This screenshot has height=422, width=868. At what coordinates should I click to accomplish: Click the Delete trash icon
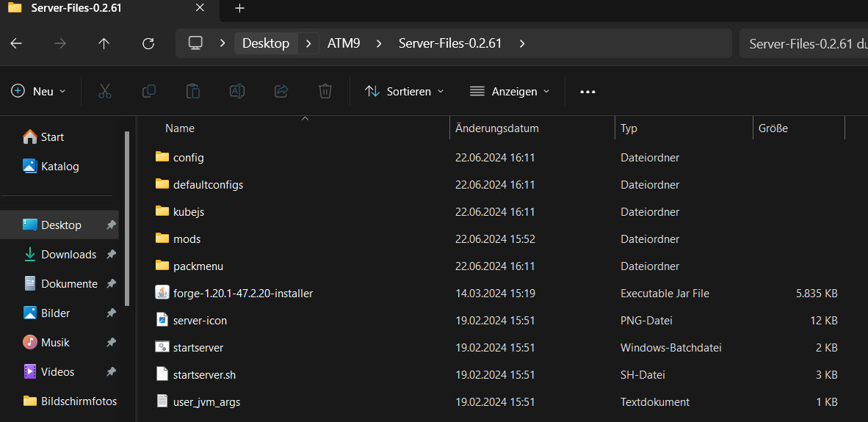325,91
